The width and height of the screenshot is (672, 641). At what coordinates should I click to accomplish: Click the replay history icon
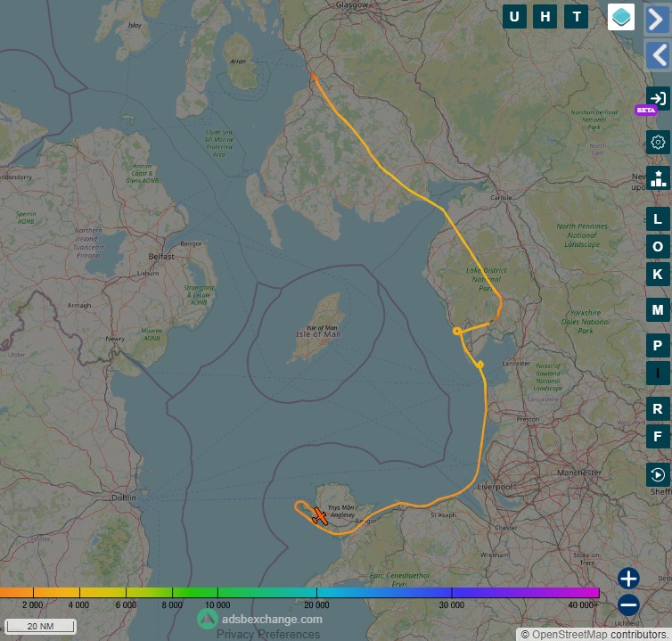pos(658,474)
